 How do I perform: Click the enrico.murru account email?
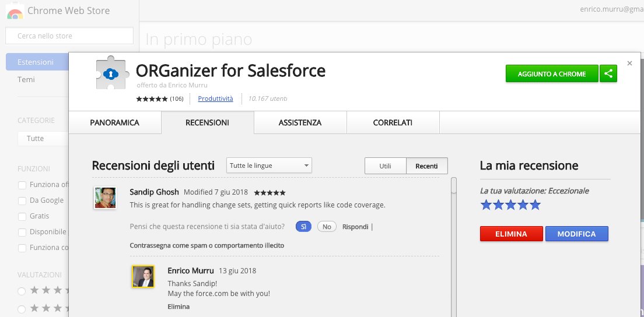(611, 9)
